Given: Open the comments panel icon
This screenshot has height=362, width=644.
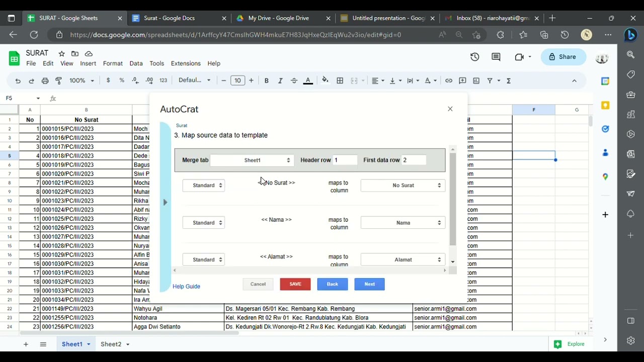Looking at the screenshot, I should coord(496,57).
